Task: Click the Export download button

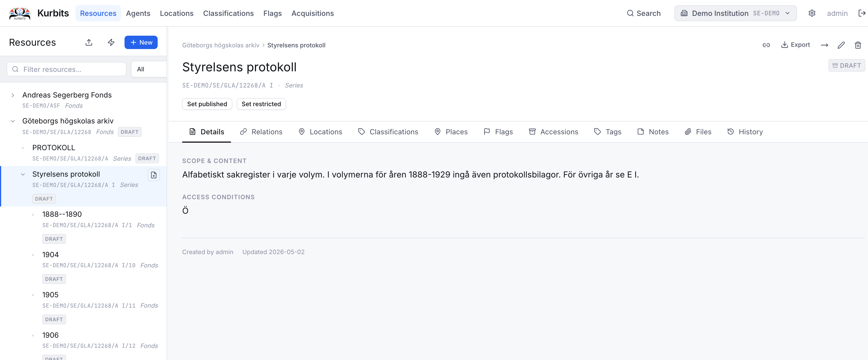Action: pos(796,45)
